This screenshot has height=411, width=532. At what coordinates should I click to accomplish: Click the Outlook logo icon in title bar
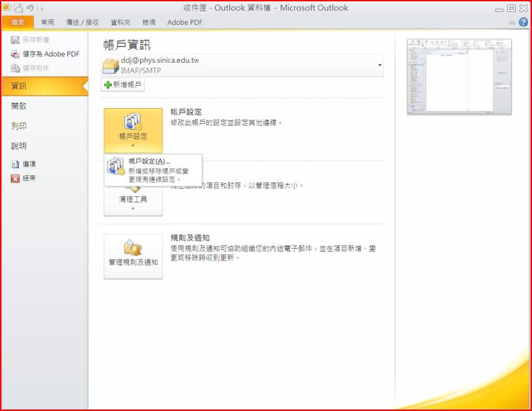coord(6,7)
